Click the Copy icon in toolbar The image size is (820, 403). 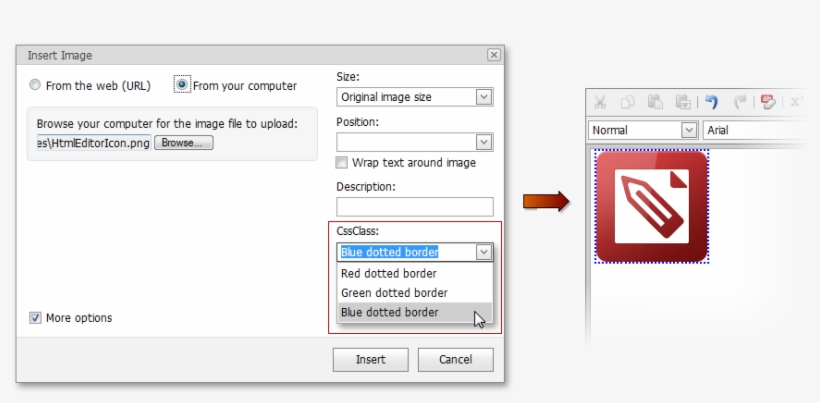(x=628, y=102)
